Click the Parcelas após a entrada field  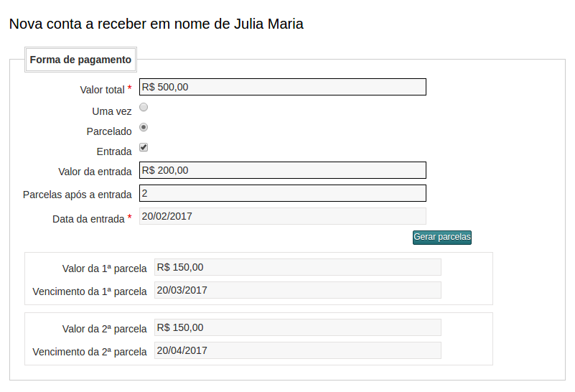[282, 193]
